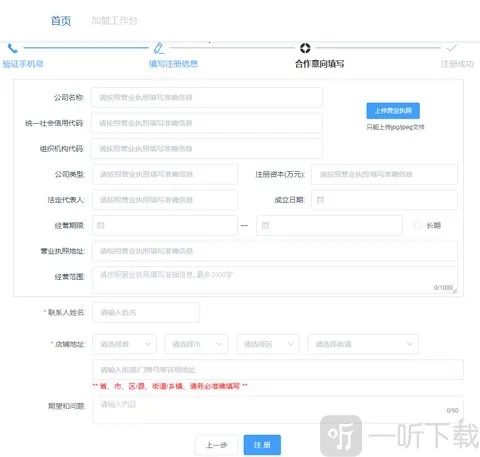
Task: Click the pencil icon for 填写注册信息 step
Action: (159, 48)
